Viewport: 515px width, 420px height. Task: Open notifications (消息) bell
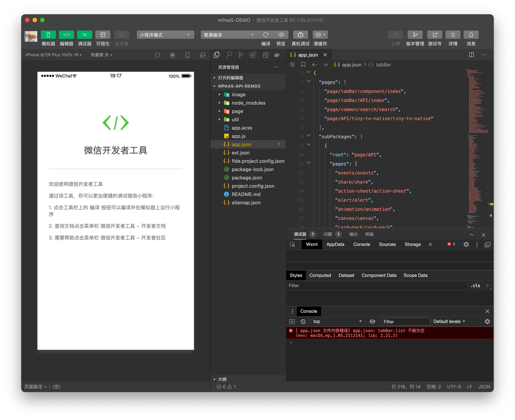471,35
